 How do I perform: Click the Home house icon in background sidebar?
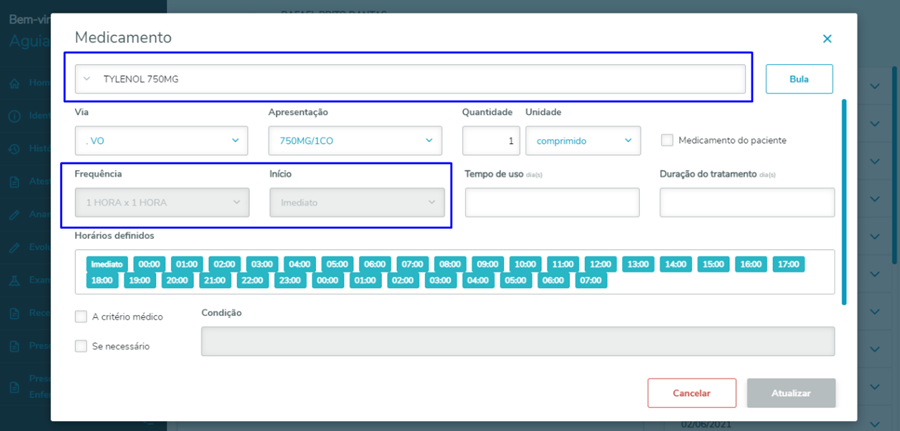[14, 83]
